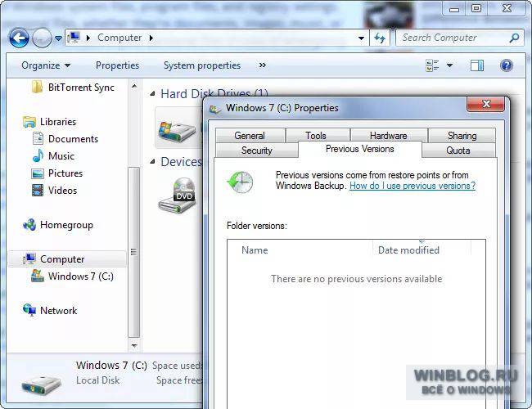Go back with the Explorer back arrow
This screenshot has height=409, width=532.
[x=19, y=38]
